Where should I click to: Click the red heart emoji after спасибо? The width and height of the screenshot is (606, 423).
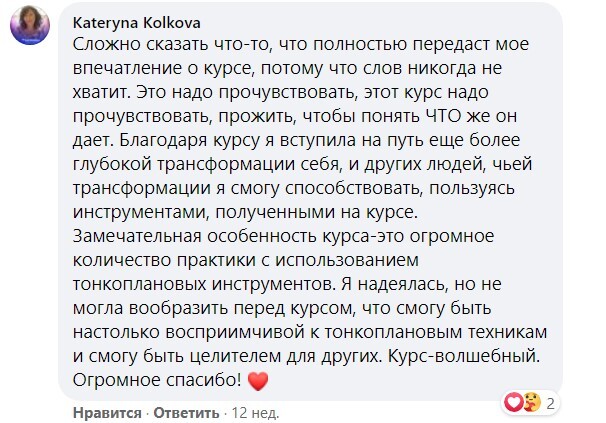(258, 381)
